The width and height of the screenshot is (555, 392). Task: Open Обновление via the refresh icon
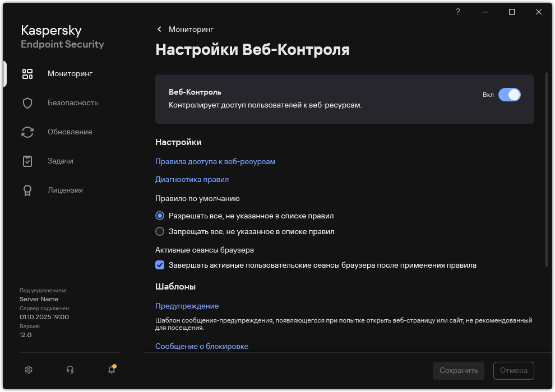click(x=27, y=132)
